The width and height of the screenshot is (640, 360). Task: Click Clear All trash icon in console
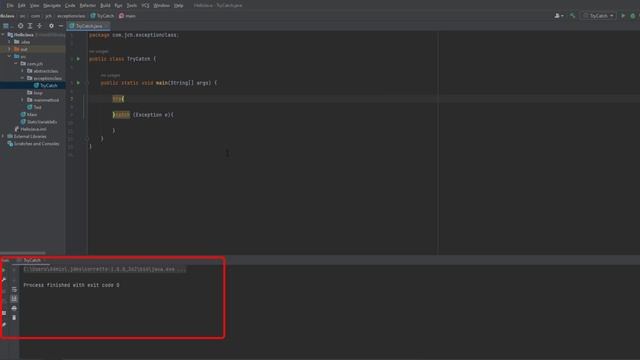coord(14,318)
